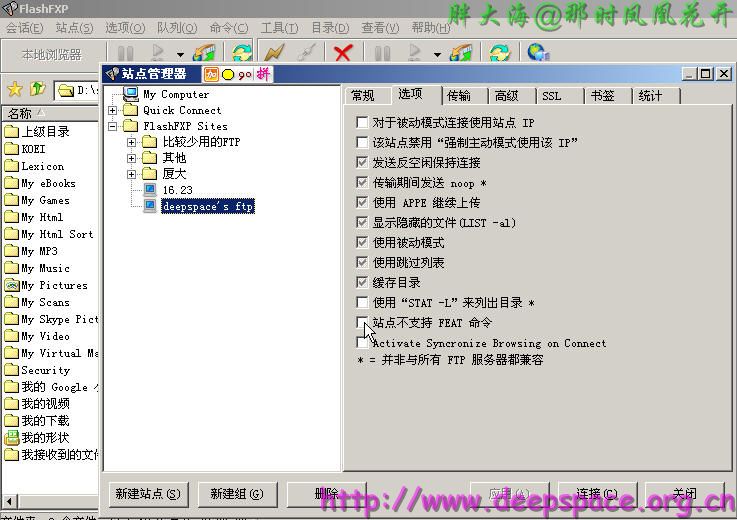Open the 工具(T) menu
This screenshot has height=520, width=737.
tap(279, 28)
